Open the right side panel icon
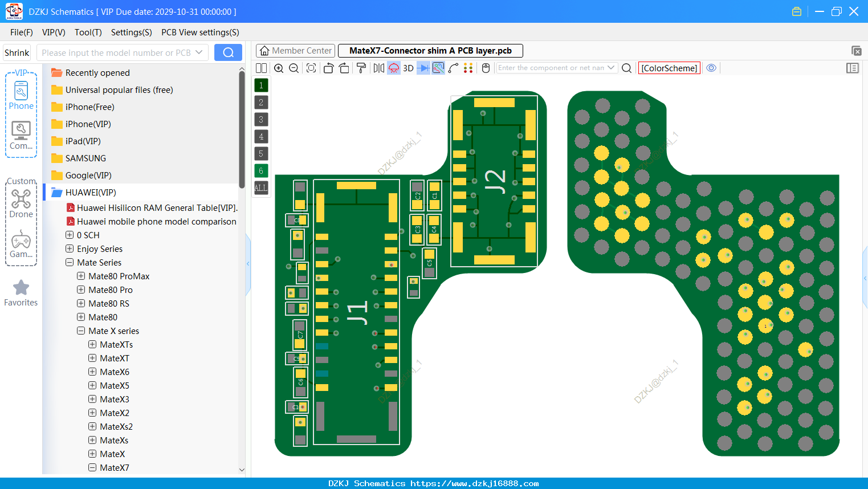Viewport: 868px width, 489px height. point(853,68)
